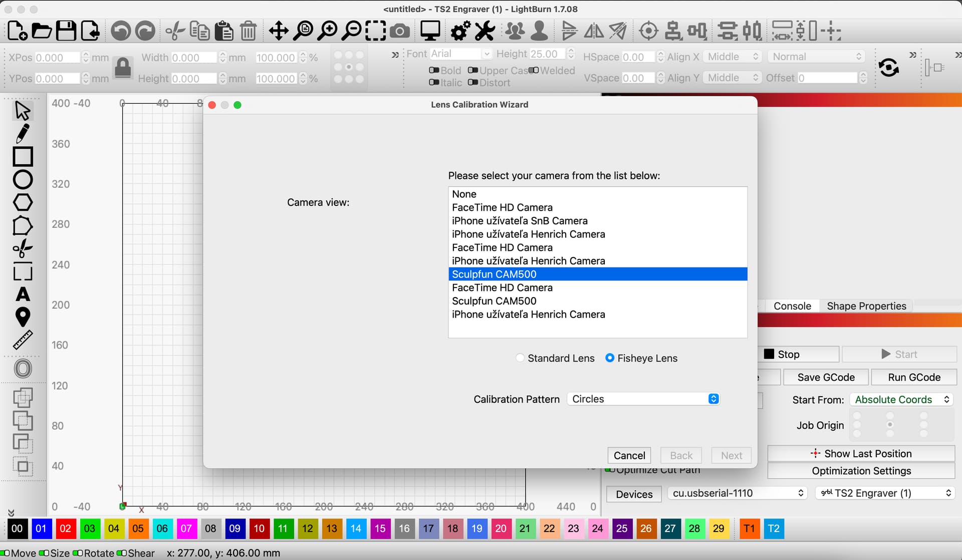Click the Run GCode button
The height and width of the screenshot is (560, 962).
point(914,377)
